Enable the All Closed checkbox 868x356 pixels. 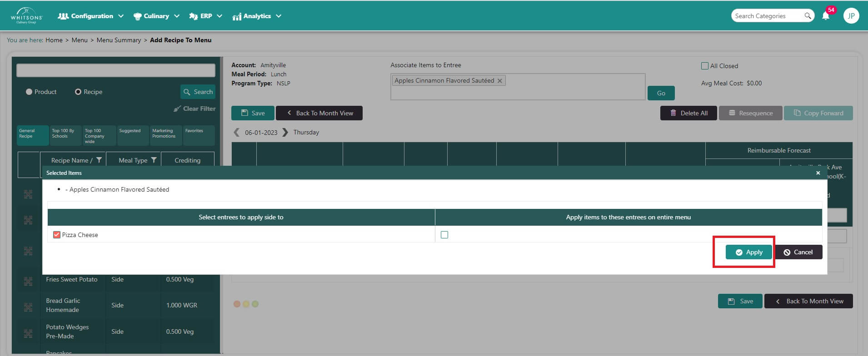(x=705, y=66)
